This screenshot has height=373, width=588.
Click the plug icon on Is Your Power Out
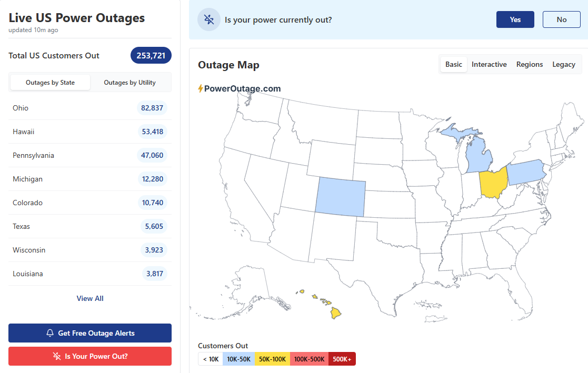(57, 356)
